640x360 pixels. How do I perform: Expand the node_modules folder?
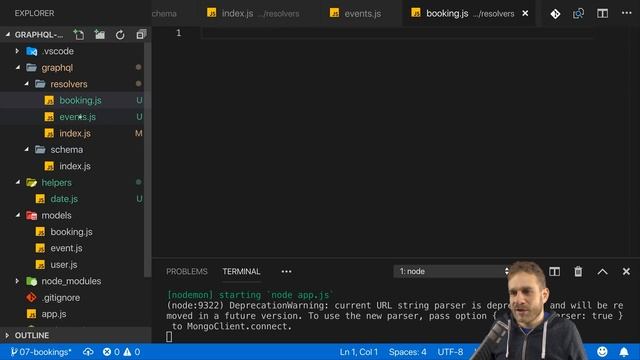tap(17, 281)
